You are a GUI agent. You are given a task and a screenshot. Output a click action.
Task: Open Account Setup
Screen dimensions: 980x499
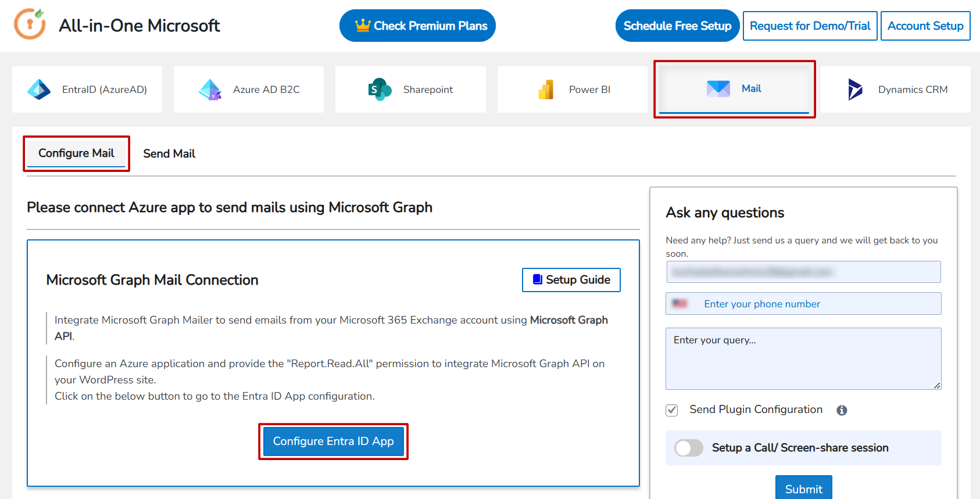pyautogui.click(x=925, y=26)
